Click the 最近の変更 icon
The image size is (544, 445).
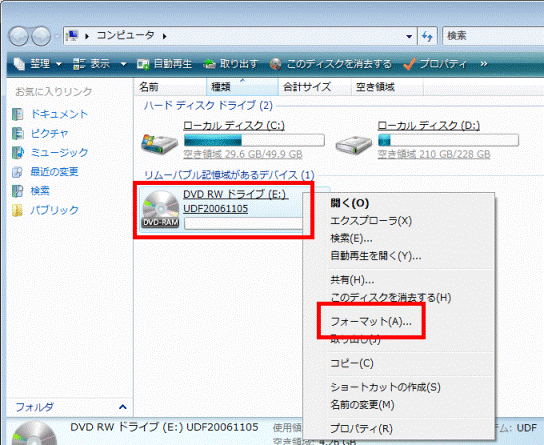[x=17, y=172]
